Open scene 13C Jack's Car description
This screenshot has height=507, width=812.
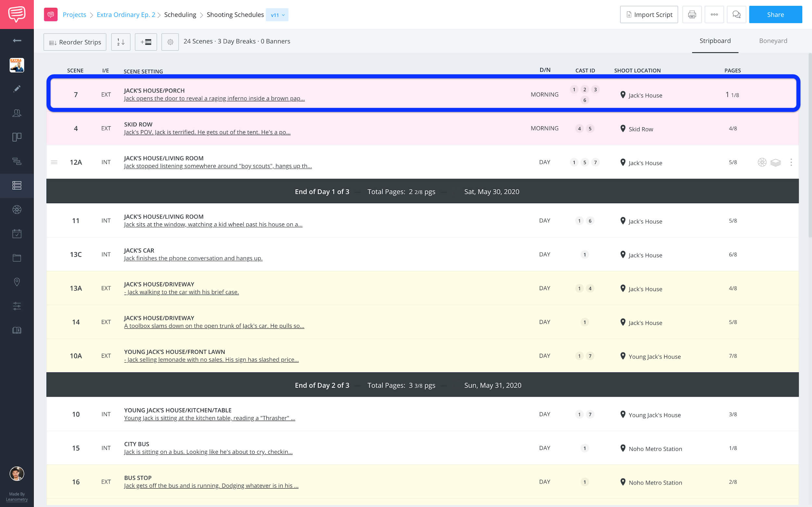point(193,258)
